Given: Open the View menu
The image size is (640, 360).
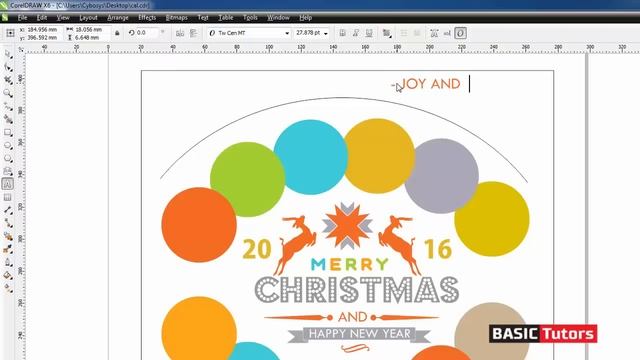Looking at the screenshot, I should tap(63, 18).
